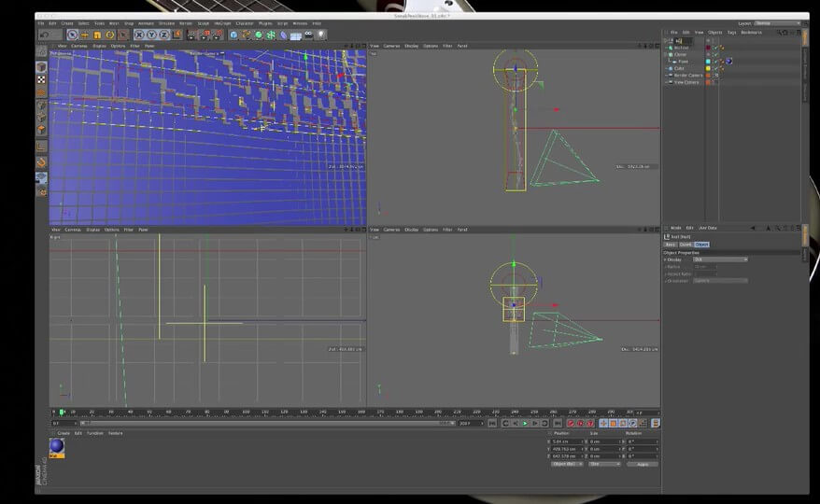Viewport: 820px width, 504px height.
Task: Click the Render View clapperboard icon
Action: pyautogui.click(x=191, y=35)
